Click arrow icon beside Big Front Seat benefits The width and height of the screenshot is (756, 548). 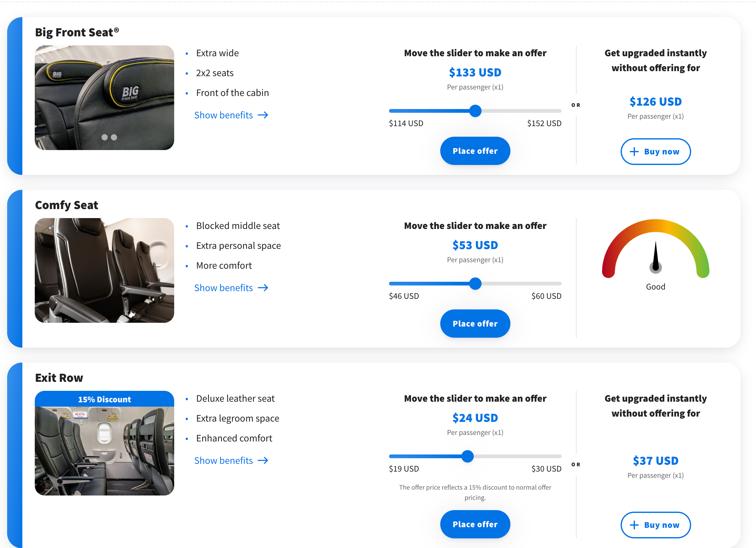click(x=263, y=115)
